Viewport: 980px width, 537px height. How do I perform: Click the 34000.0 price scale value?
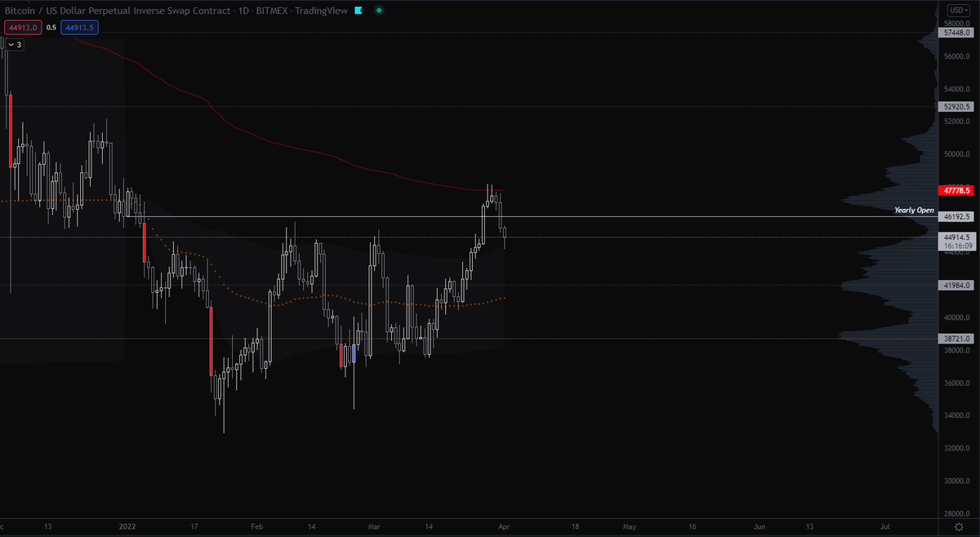[x=955, y=415]
